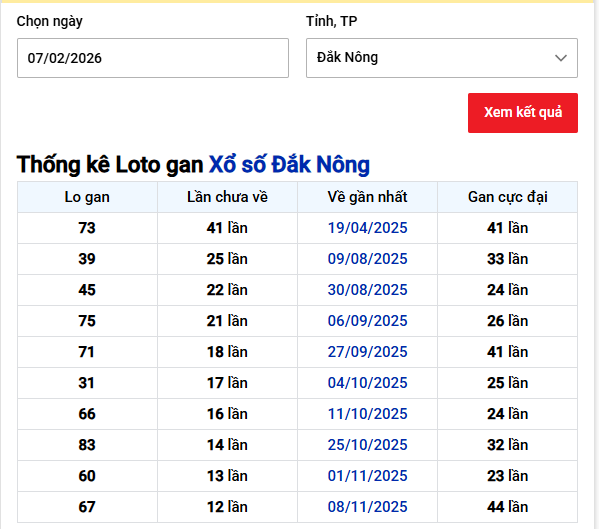
Task: Click the date input field 07/02/2026
Action: pyautogui.click(x=153, y=58)
